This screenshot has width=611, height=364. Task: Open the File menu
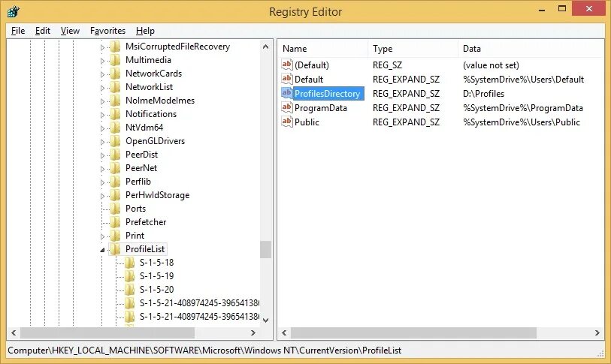18,31
